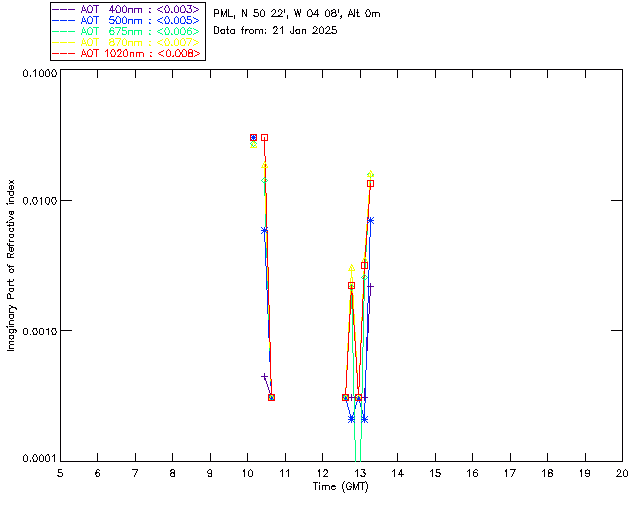Viewport: 640px width, 512px height.
Task: Click the 'AOT 400nm : <0.003>' legend entry
Action: pos(127,9)
